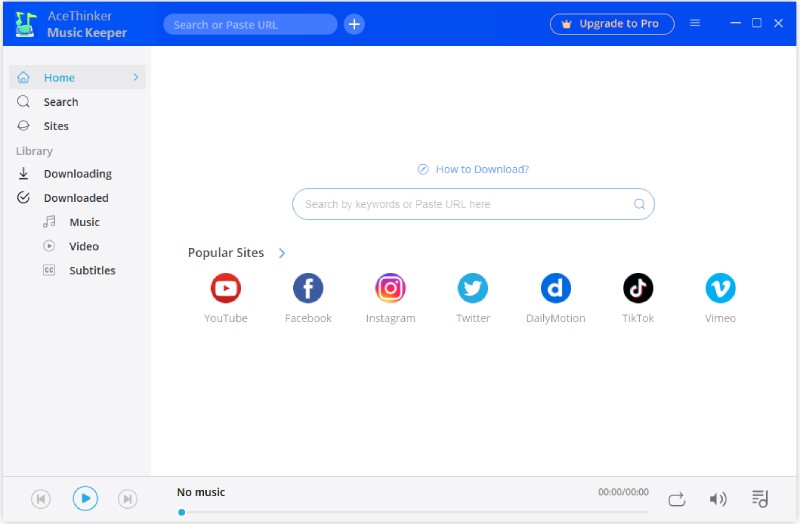Image resolution: width=800 pixels, height=524 pixels.
Task: Open How to Download? link
Action: point(482,169)
